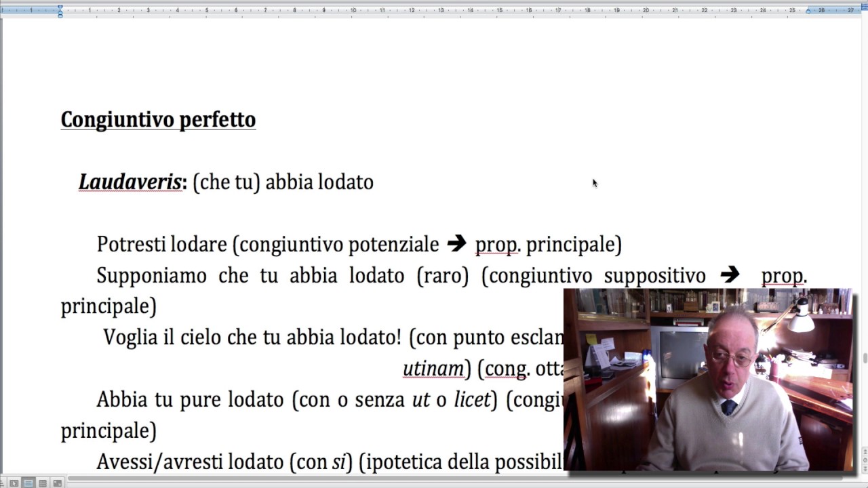This screenshot has height=488, width=868.
Task: Click the text "(che tu) abbia lodato"
Action: pyautogui.click(x=283, y=182)
